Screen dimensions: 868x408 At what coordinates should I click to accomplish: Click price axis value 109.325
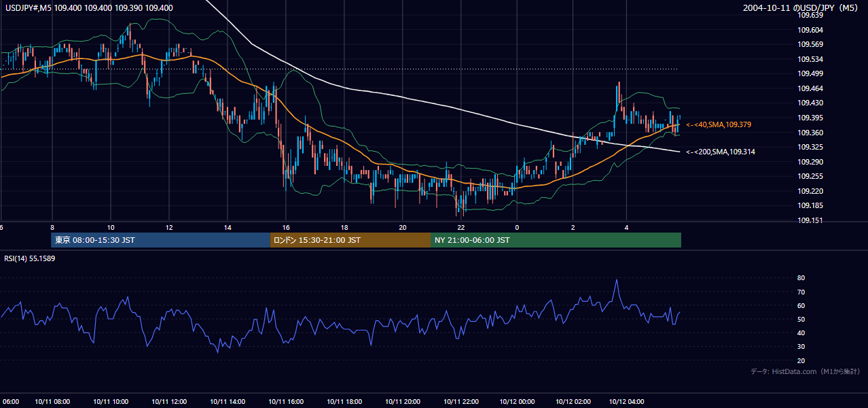(811, 147)
